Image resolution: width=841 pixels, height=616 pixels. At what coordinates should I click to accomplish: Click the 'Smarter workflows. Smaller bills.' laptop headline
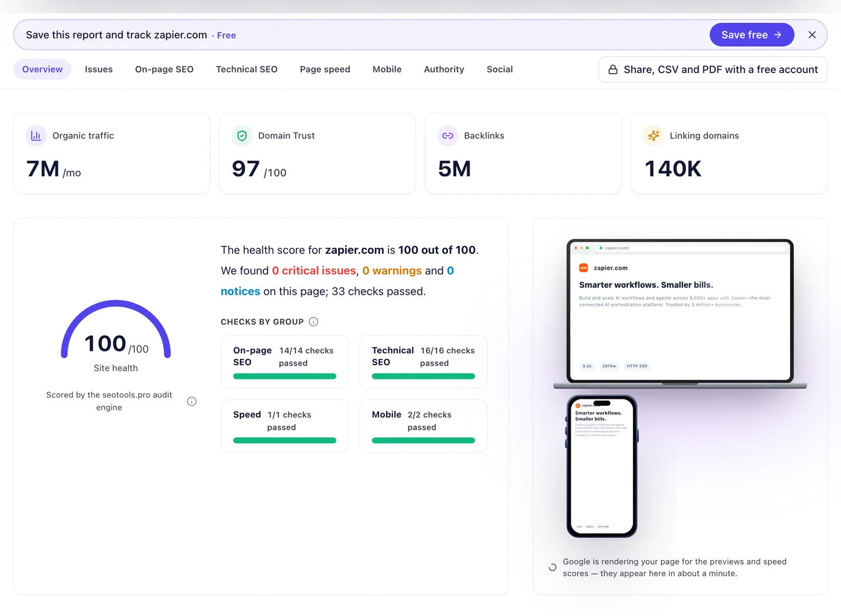coord(646,285)
